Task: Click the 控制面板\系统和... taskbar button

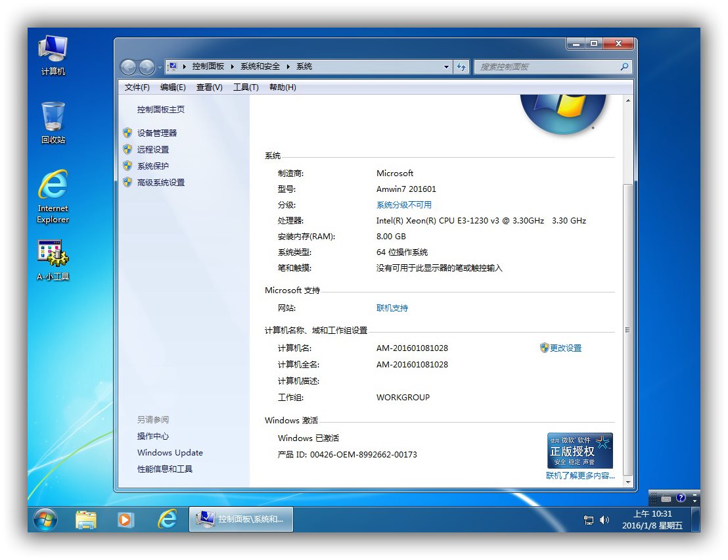Action: tap(241, 519)
